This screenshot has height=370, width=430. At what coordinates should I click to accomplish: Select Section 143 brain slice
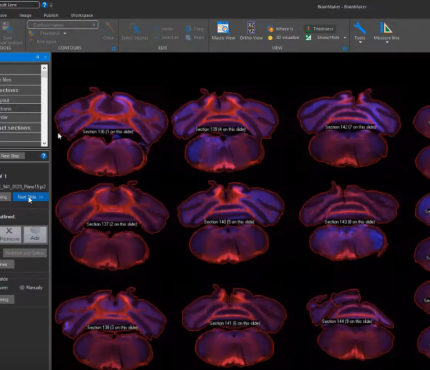click(x=348, y=221)
